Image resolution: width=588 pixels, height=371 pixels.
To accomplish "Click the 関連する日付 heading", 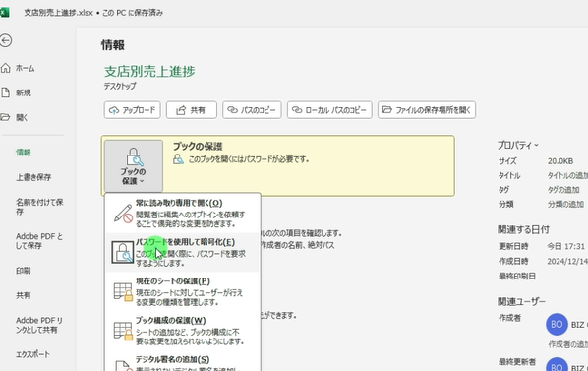I will tap(523, 229).
